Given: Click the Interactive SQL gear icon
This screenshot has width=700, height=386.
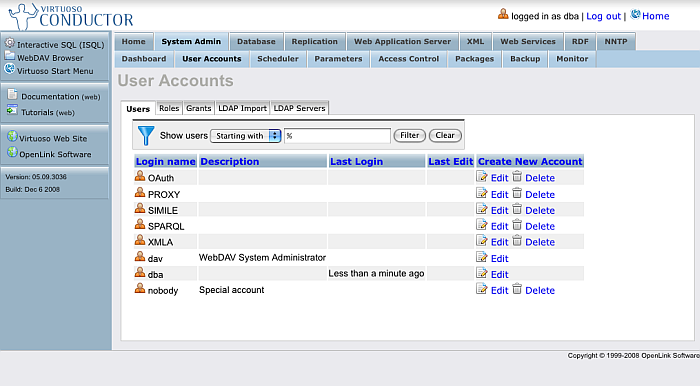Looking at the screenshot, I should tap(10, 43).
